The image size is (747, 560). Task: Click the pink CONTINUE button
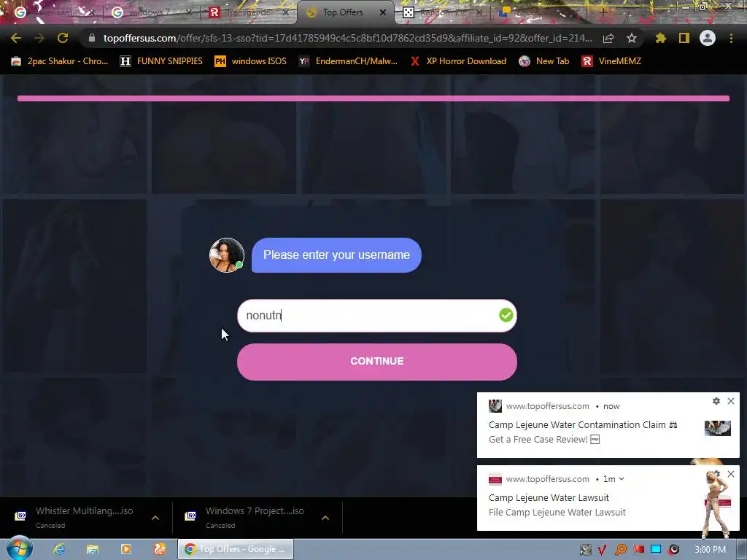tap(377, 362)
